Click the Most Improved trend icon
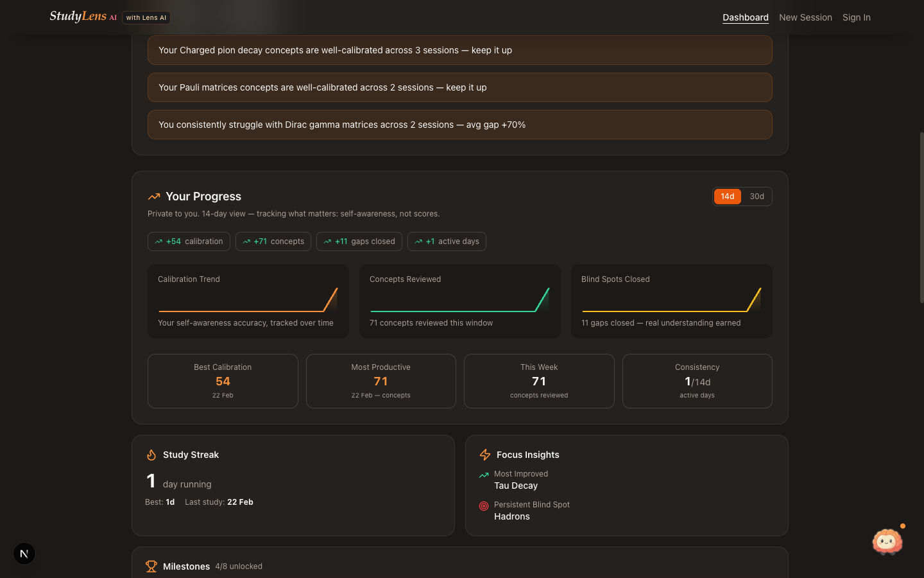This screenshot has height=578, width=924. click(484, 475)
